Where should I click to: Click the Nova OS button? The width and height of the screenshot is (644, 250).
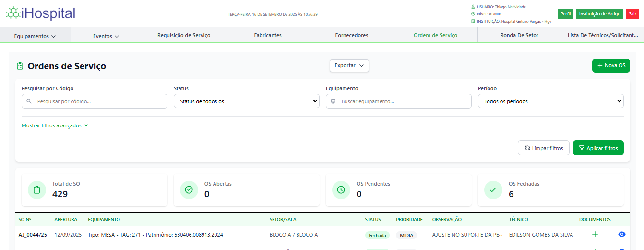coord(610,65)
